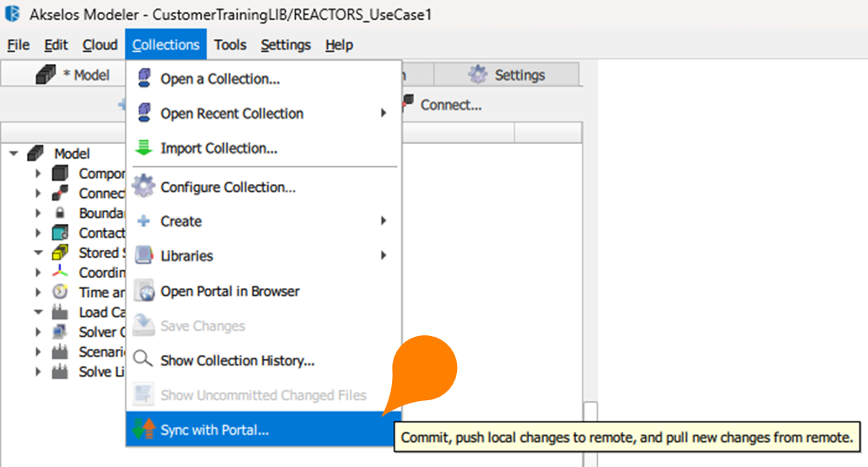Image resolution: width=868 pixels, height=467 pixels.
Task: Expand the Scenarios tree node
Action: [x=37, y=352]
